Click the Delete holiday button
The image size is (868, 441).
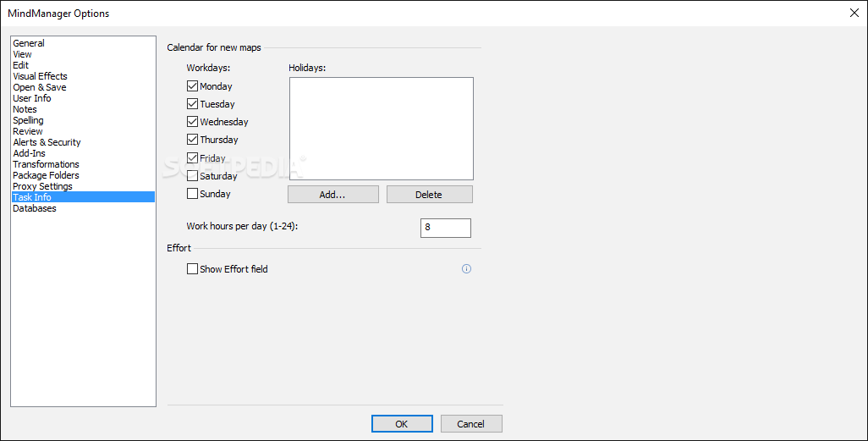[x=429, y=195]
